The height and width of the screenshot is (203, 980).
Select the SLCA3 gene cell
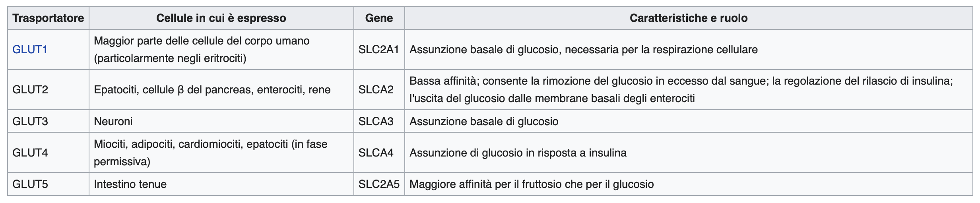pyautogui.click(x=376, y=121)
